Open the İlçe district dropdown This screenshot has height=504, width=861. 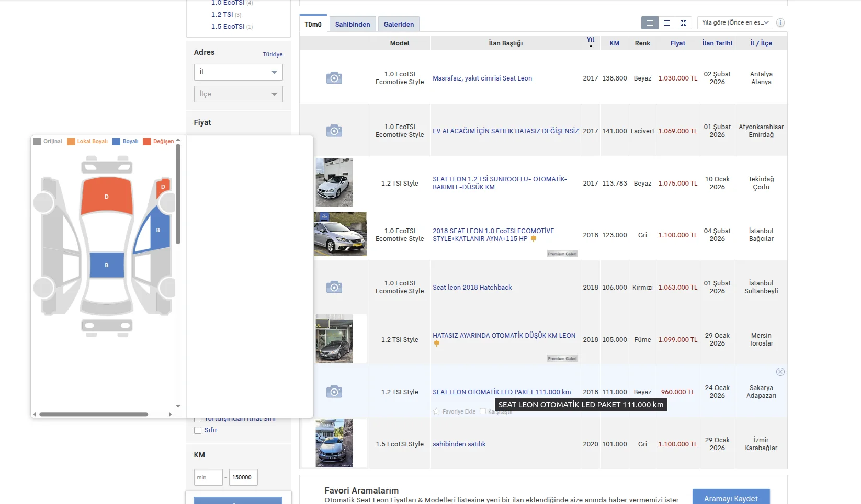pos(239,94)
